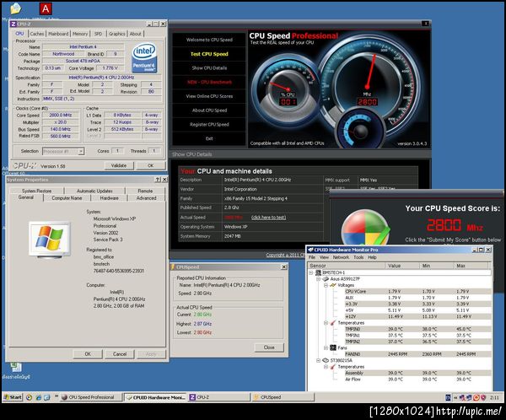Open the Hardware tab in System Properties
This screenshot has width=506, height=420.
tap(109, 198)
